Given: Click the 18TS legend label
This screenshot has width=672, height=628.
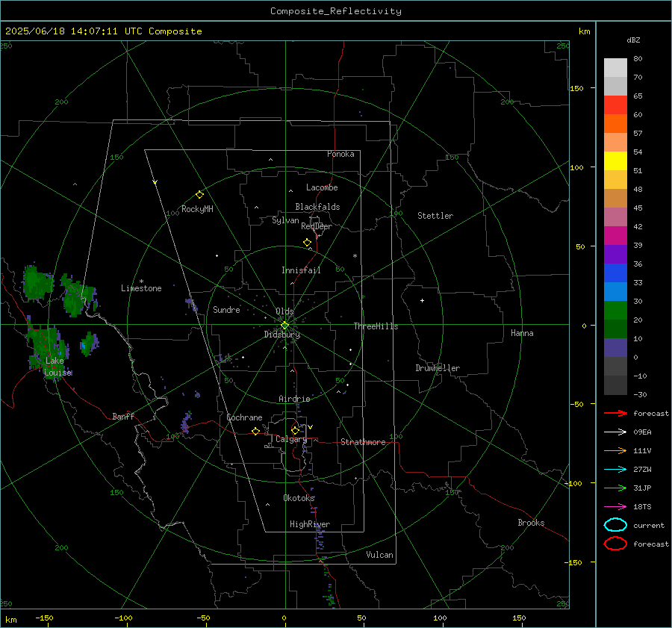Looking at the screenshot, I should point(642,507).
